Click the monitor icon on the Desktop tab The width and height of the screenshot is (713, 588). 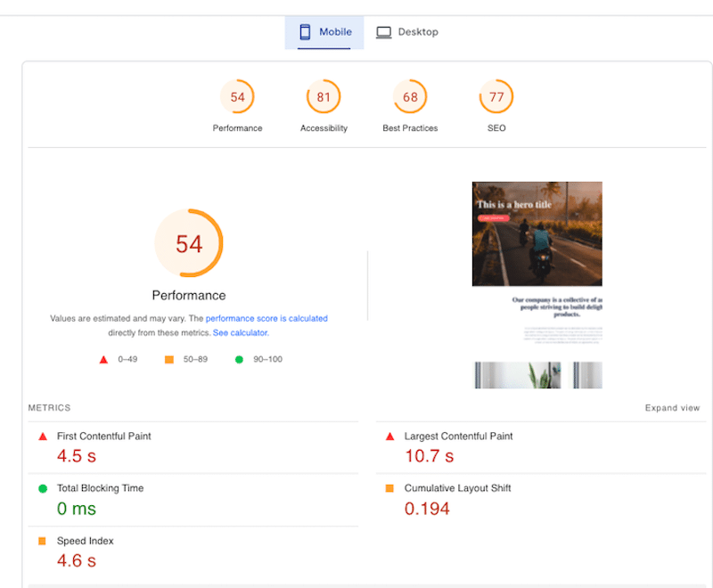pyautogui.click(x=383, y=31)
